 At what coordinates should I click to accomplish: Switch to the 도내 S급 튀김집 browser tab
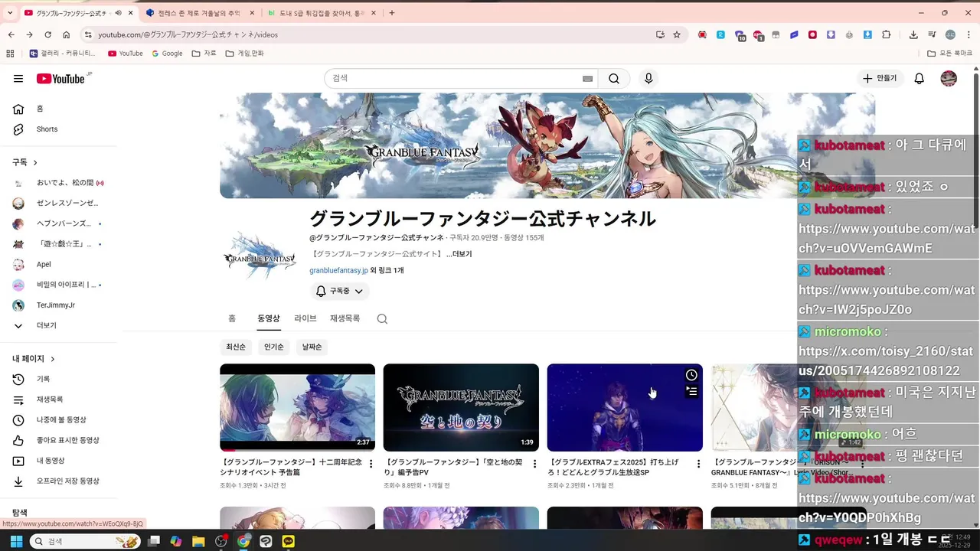click(x=321, y=13)
